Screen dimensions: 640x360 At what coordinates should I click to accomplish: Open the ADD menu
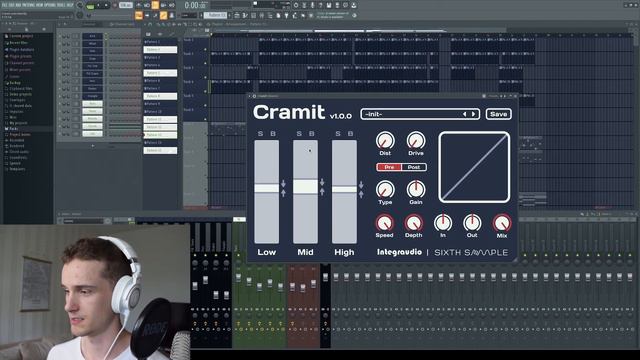(x=18, y=5)
